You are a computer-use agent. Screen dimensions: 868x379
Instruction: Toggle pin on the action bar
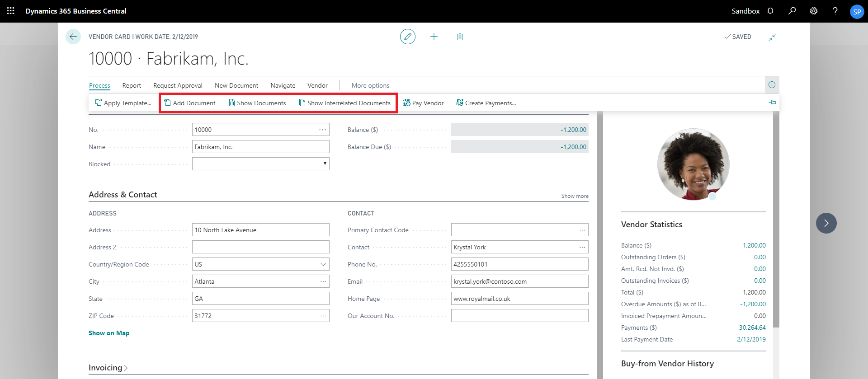[772, 103]
